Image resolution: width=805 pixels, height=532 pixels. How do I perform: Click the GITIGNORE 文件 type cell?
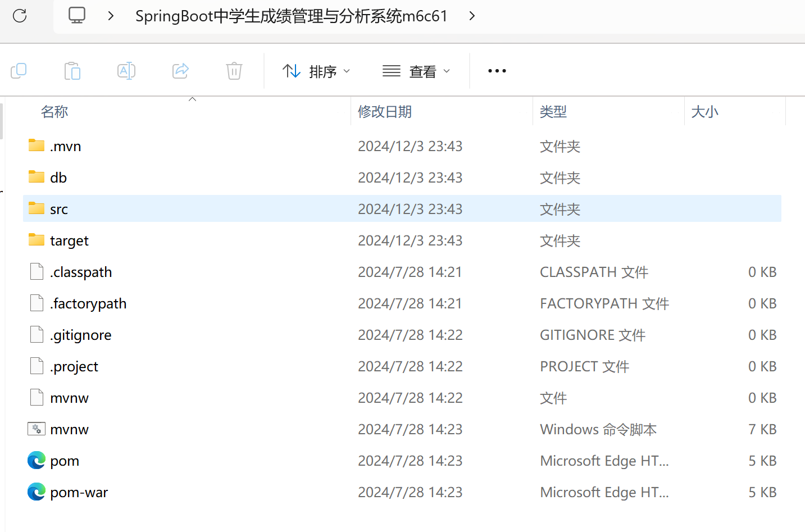tap(593, 335)
